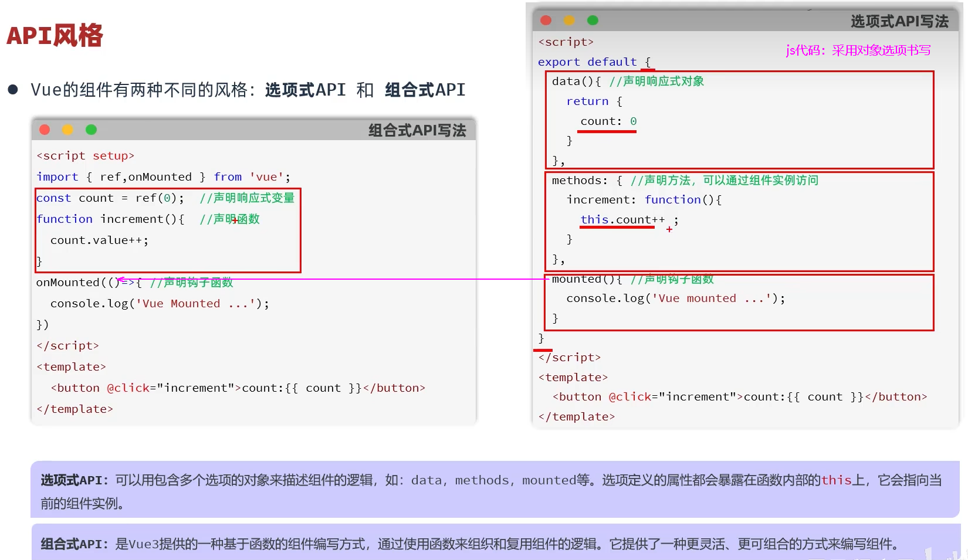This screenshot has width=968, height=560.
Task: Click the black bullet before Vue的组件
Action: [x=13, y=90]
